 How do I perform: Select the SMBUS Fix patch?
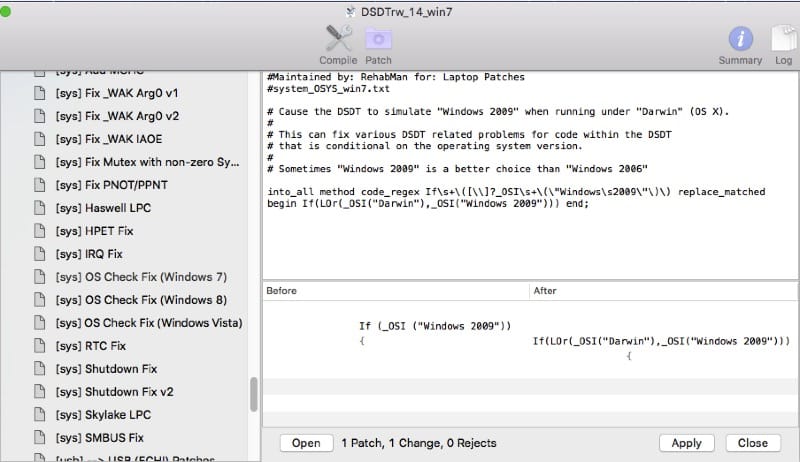click(100, 437)
